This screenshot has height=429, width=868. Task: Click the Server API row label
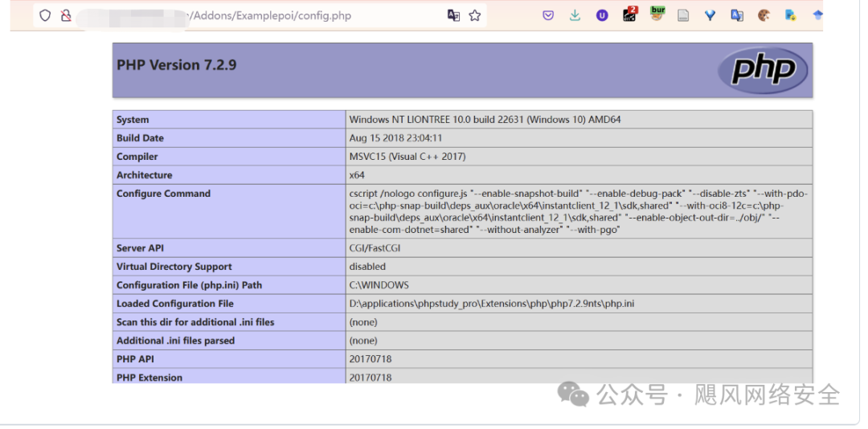(x=140, y=248)
